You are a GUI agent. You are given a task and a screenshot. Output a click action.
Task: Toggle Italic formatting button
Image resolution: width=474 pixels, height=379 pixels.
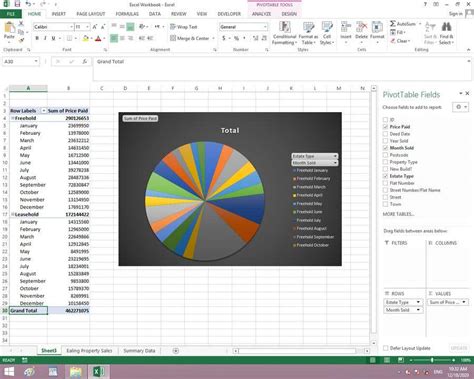point(45,38)
